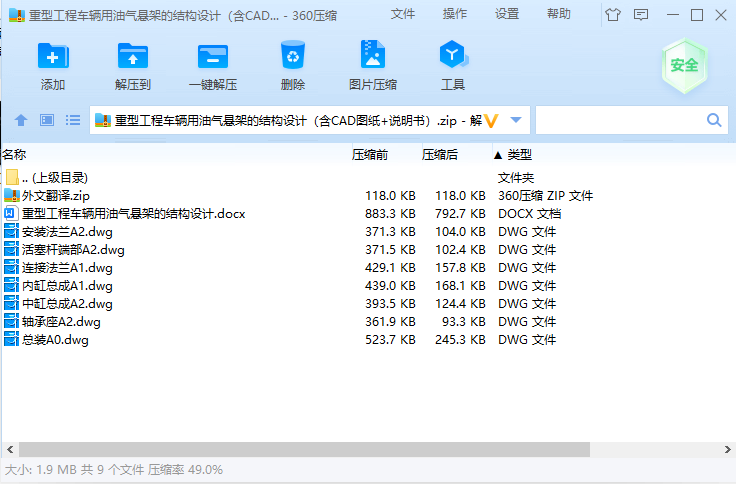Click the status bar size summary text

point(114,469)
